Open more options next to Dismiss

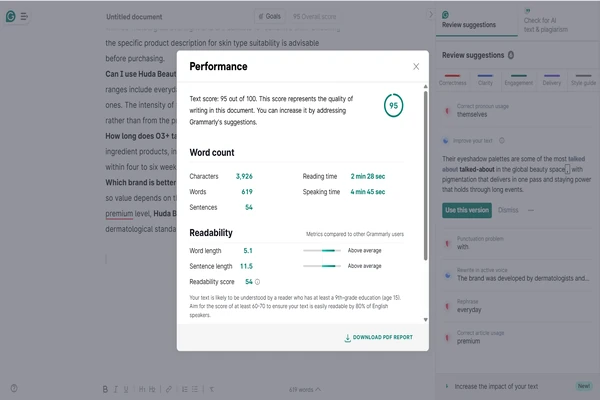click(x=531, y=210)
